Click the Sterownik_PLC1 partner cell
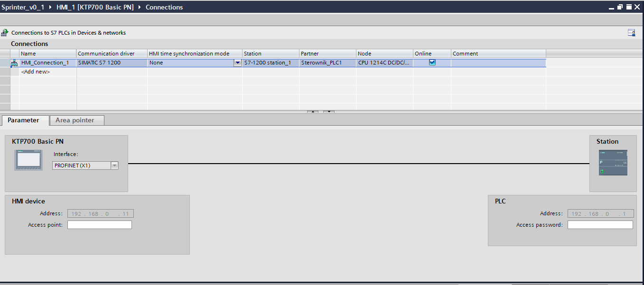 328,63
